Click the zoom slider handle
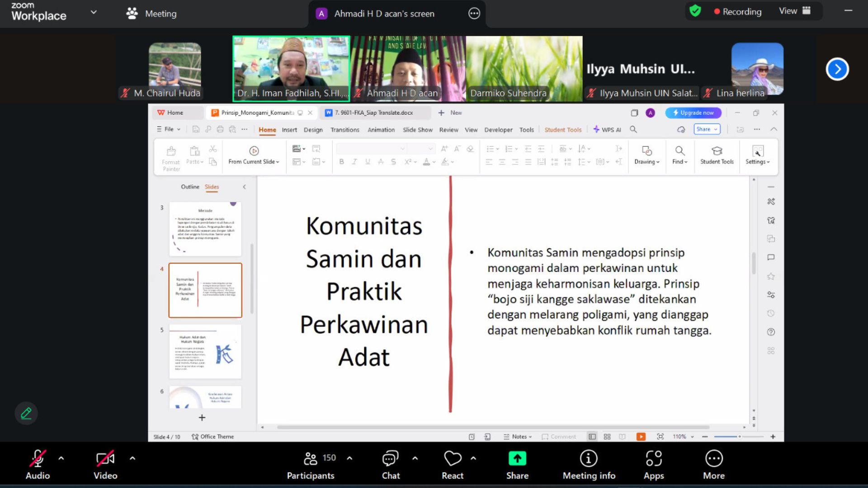Screen dimensions: 868x488 [x=740, y=436]
